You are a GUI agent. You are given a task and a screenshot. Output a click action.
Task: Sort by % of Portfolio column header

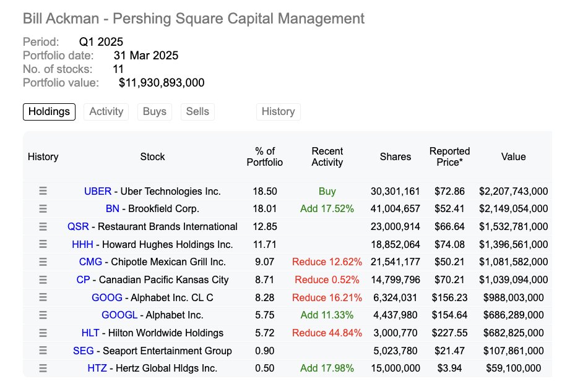pos(264,157)
